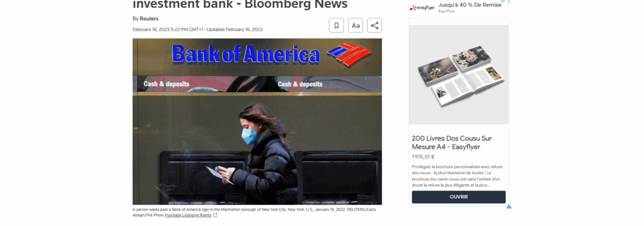Screen dimensions: 644x226
Task: Click the AdChoices icon atop the ad
Action: (503, 1)
